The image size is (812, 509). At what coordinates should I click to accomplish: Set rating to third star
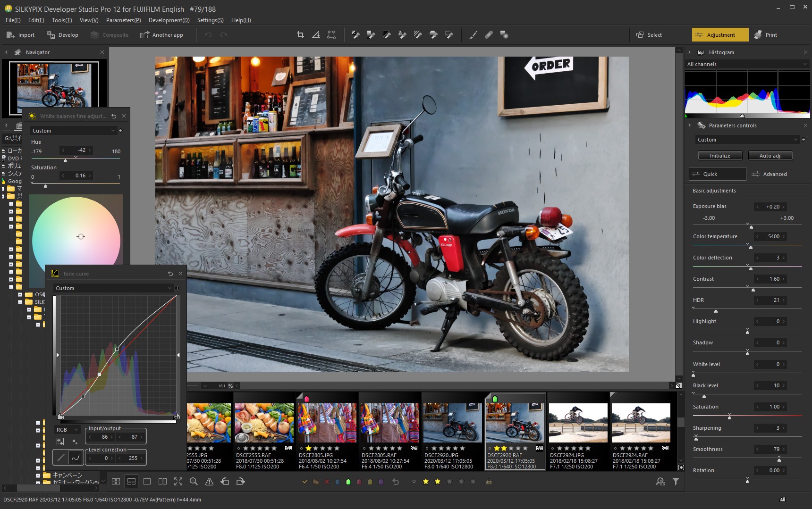tap(449, 482)
